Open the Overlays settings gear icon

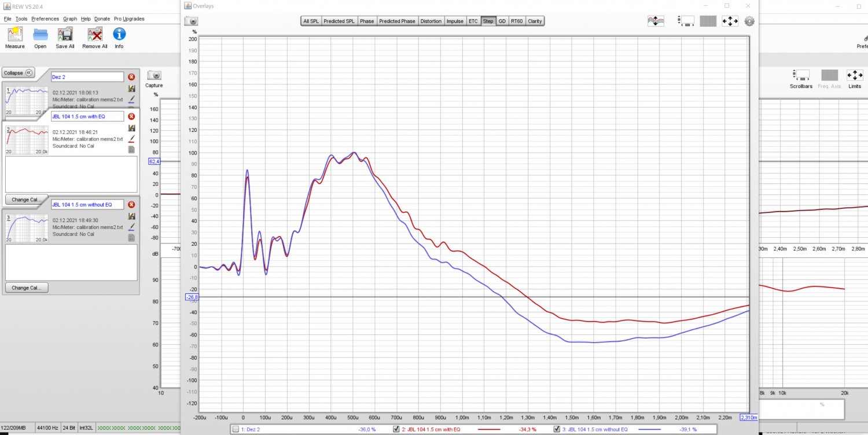point(749,21)
